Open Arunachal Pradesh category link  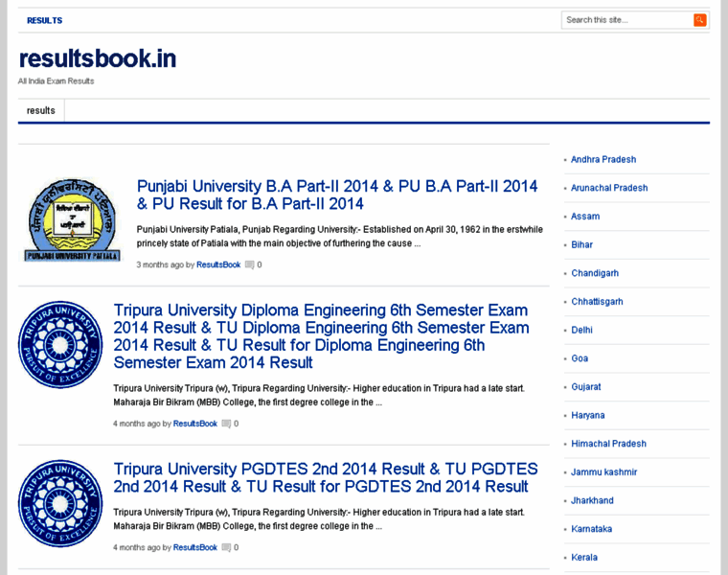(x=609, y=188)
